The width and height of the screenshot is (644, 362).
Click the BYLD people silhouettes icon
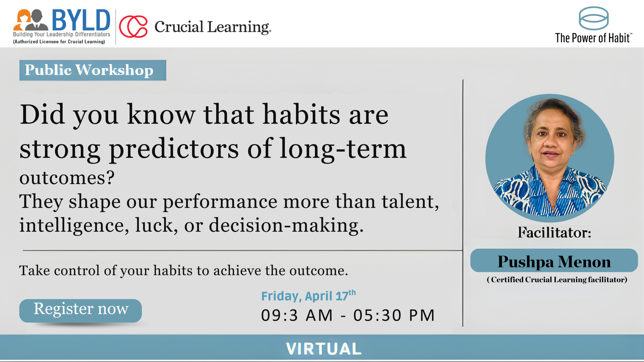pyautogui.click(x=31, y=20)
